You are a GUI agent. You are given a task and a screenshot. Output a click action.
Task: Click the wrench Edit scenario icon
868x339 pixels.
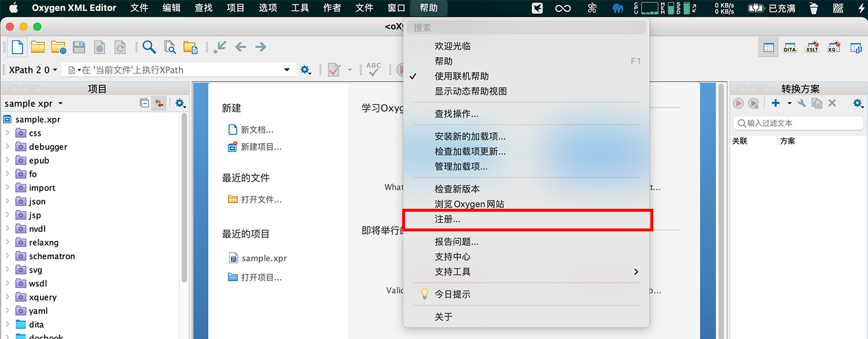pyautogui.click(x=802, y=103)
